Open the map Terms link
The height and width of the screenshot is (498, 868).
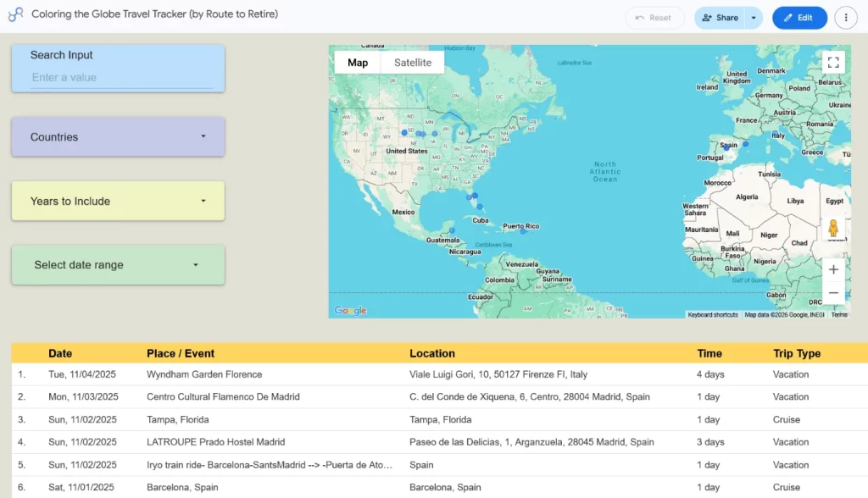[839, 315]
